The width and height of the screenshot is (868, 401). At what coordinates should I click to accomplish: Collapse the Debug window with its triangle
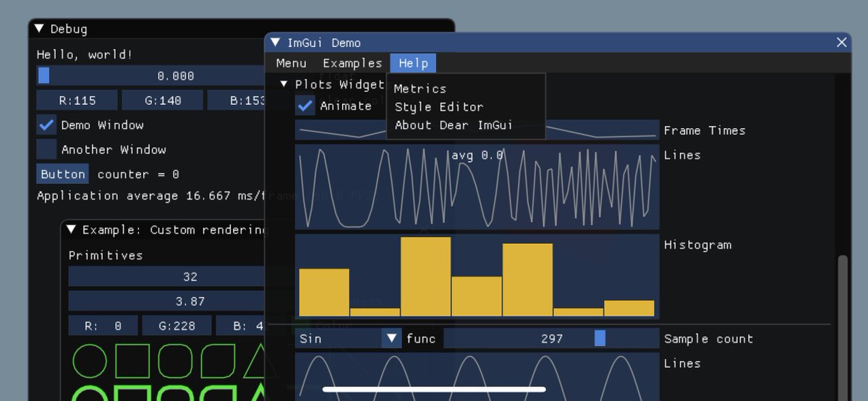(39, 29)
